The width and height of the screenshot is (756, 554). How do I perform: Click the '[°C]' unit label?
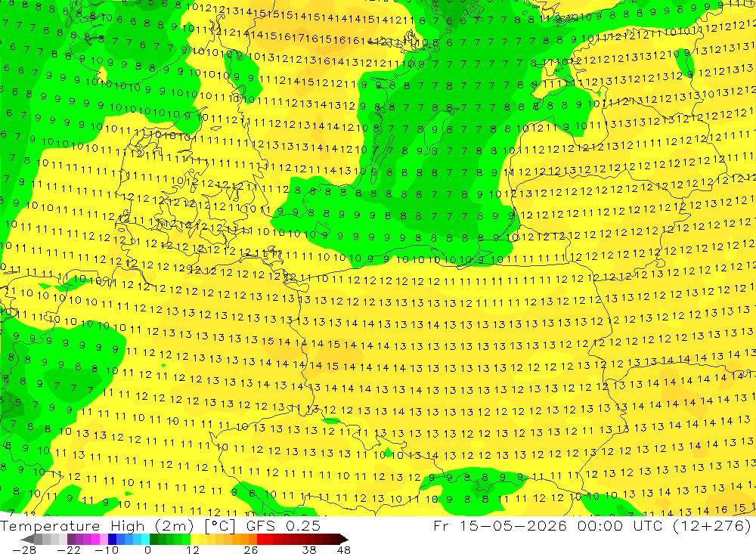click(x=220, y=526)
